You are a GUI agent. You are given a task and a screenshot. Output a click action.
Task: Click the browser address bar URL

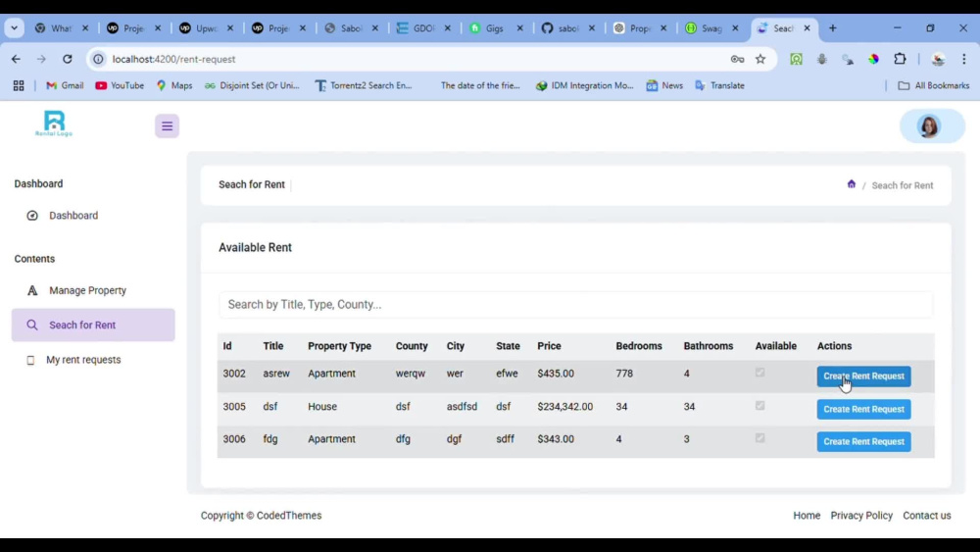[173, 59]
